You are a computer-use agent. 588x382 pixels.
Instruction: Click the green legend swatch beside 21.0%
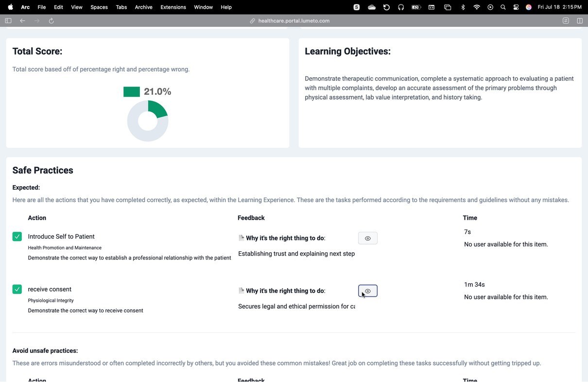click(x=132, y=91)
